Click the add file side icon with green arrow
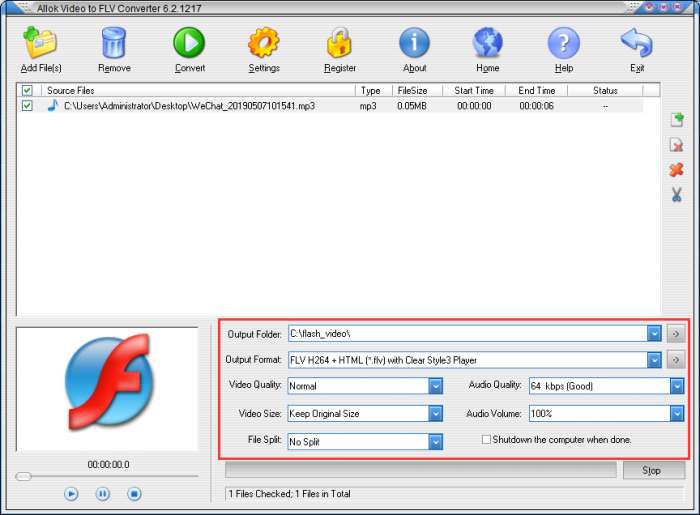The width and height of the screenshot is (700, 515). [677, 120]
